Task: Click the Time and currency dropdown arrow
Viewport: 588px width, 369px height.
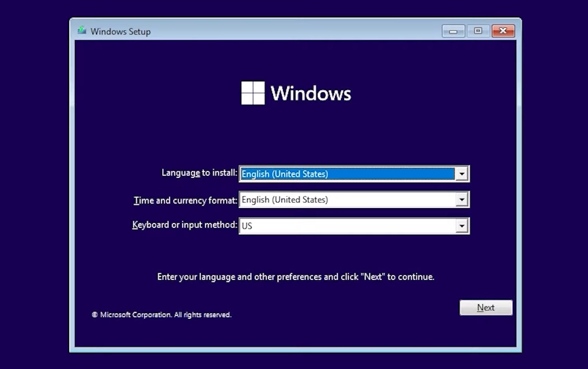Action: click(x=463, y=200)
